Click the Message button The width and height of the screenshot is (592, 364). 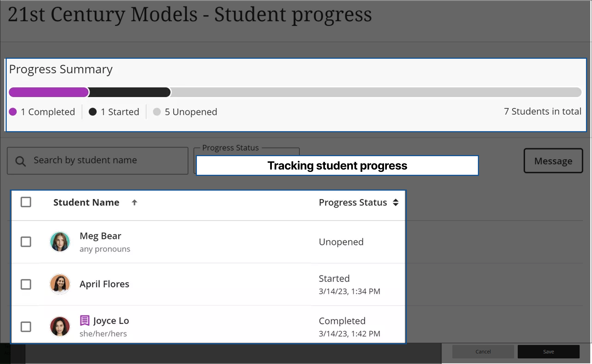tap(553, 161)
